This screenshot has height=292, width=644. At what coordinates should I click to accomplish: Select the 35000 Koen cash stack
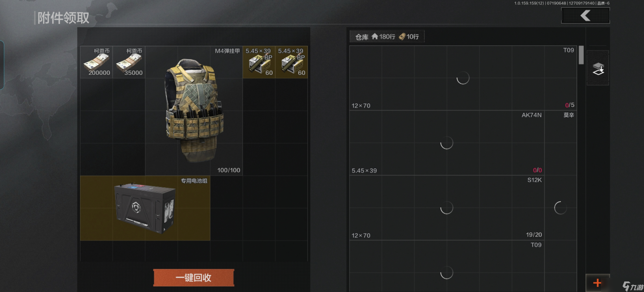(x=129, y=62)
